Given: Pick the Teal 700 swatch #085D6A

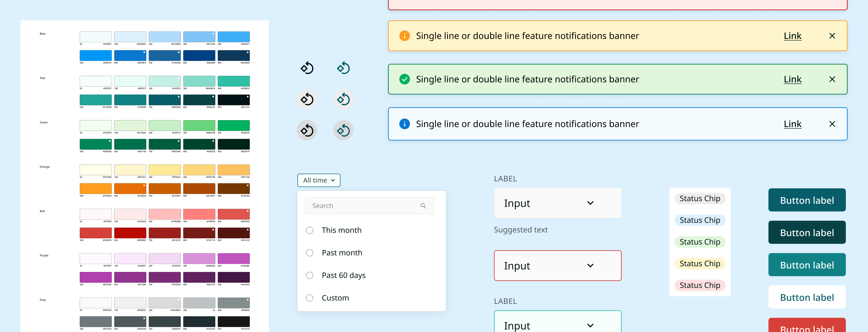Looking at the screenshot, I should click(x=165, y=100).
